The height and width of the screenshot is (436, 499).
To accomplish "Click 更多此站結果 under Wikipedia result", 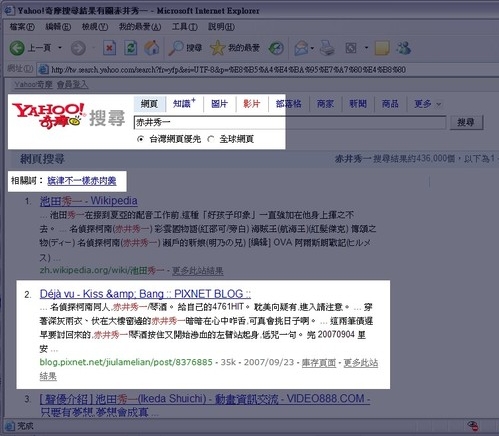I will pyautogui.click(x=197, y=271).
